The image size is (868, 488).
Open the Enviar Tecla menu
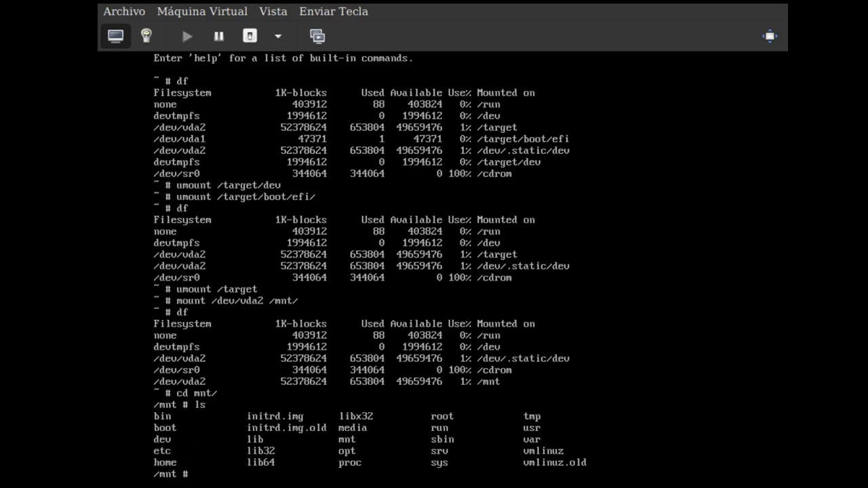tap(334, 12)
